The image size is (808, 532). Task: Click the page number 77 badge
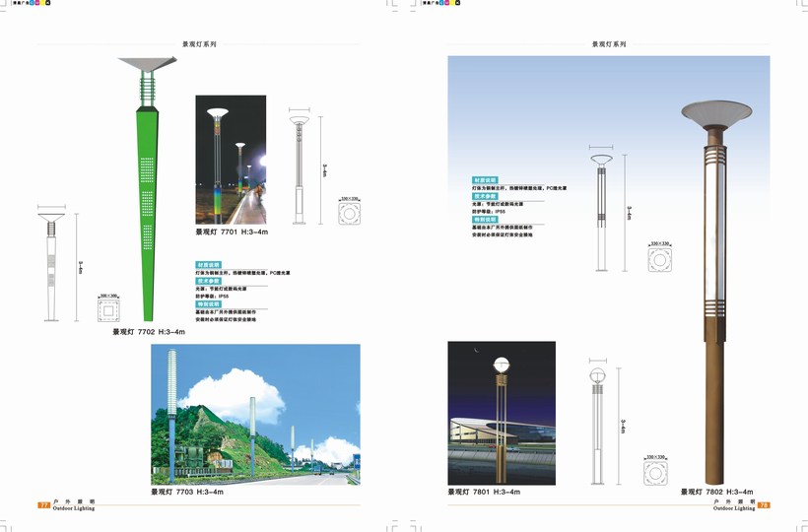tap(43, 504)
